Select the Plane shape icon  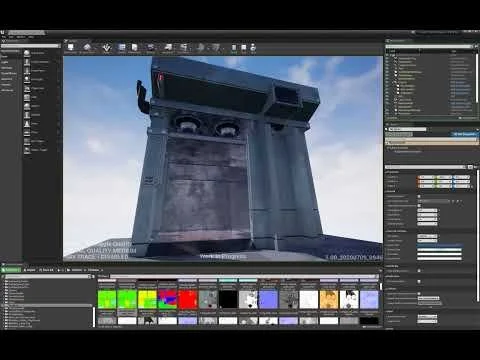27,132
